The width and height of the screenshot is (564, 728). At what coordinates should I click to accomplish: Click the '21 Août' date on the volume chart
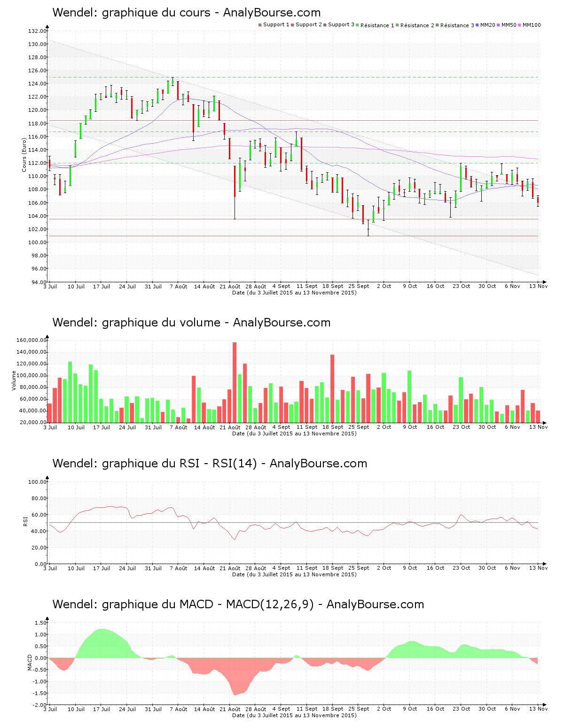coord(230,427)
